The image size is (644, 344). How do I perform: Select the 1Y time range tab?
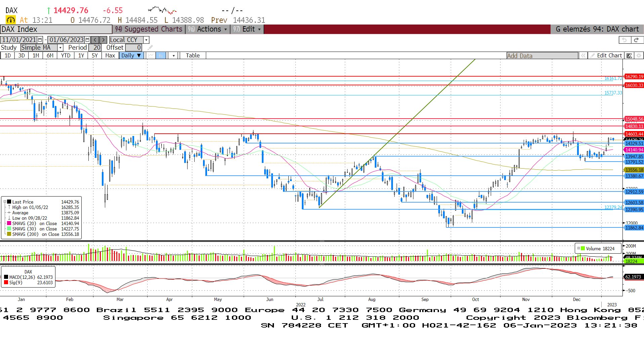81,55
